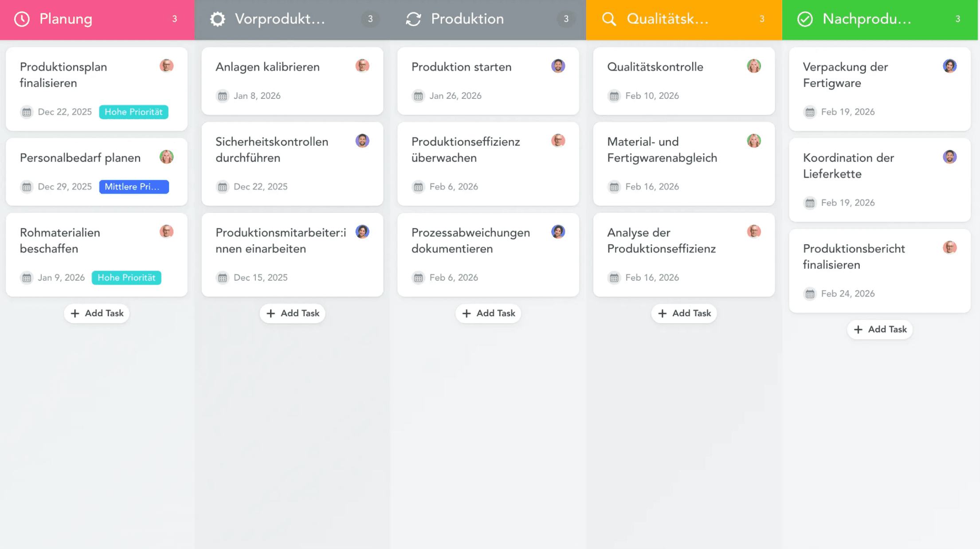This screenshot has height=549, width=980.
Task: Click Hohe Priorität tag on Rohmaterialien beschaffen
Action: click(x=126, y=278)
